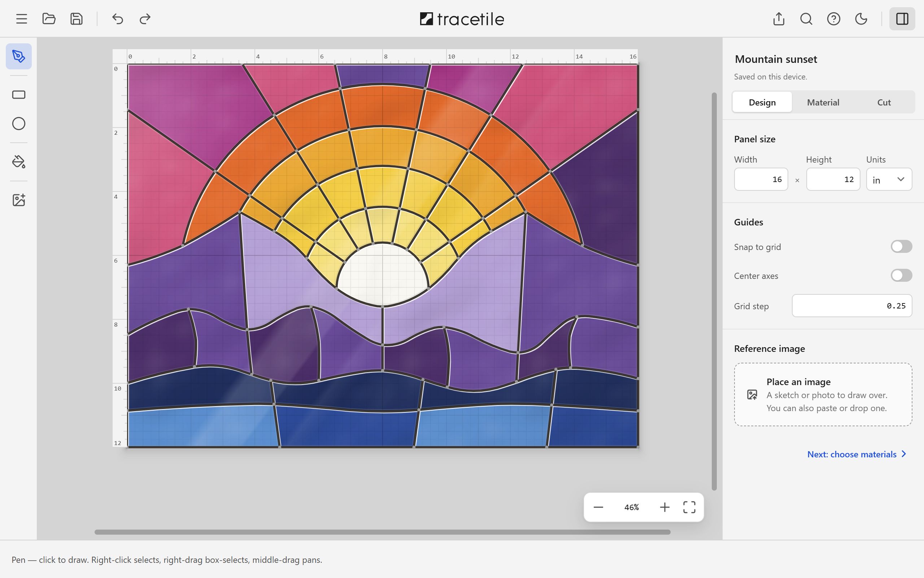Viewport: 924px width, 578px height.
Task: Click the 46% zoom level readout
Action: click(x=632, y=507)
